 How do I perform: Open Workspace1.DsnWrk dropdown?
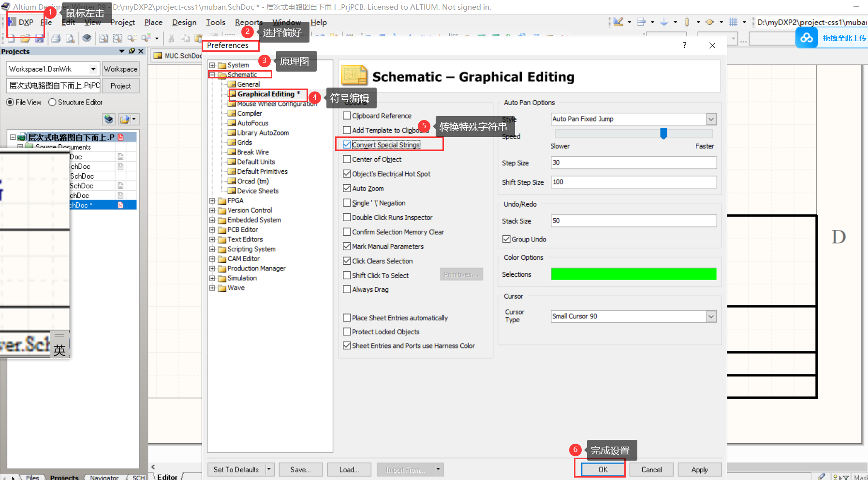(93, 69)
